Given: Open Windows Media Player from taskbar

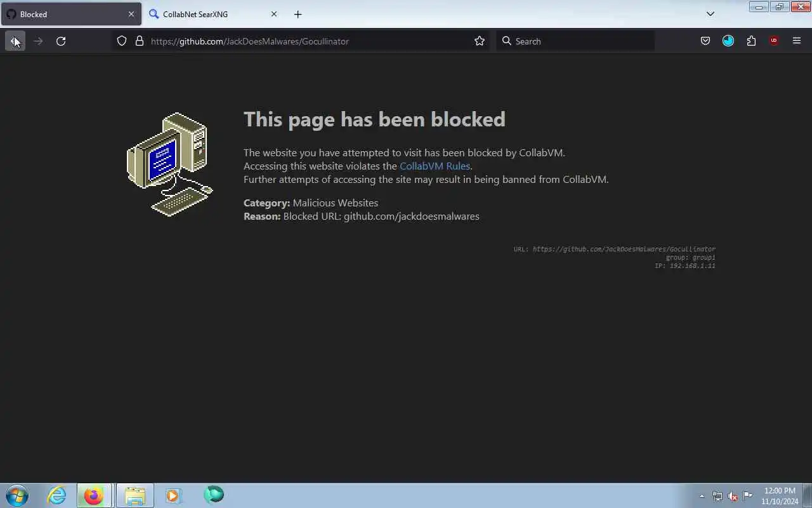Looking at the screenshot, I should coord(173,495).
